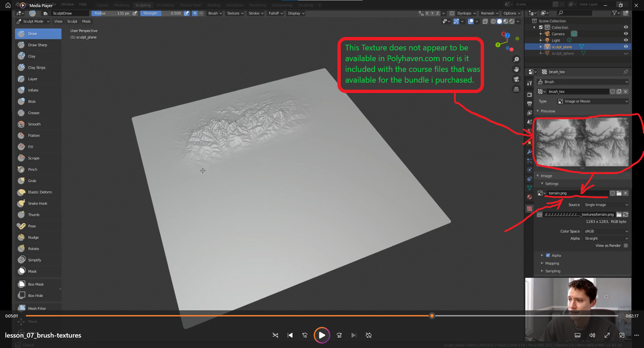Image resolution: width=644 pixels, height=348 pixels.
Task: Open the volume control speaker icon
Action: click(x=592, y=335)
